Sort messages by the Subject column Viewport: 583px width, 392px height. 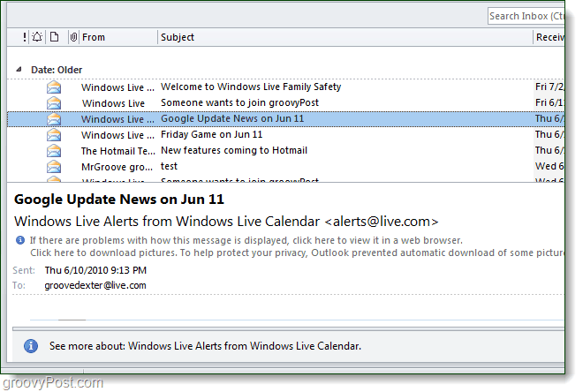178,37
